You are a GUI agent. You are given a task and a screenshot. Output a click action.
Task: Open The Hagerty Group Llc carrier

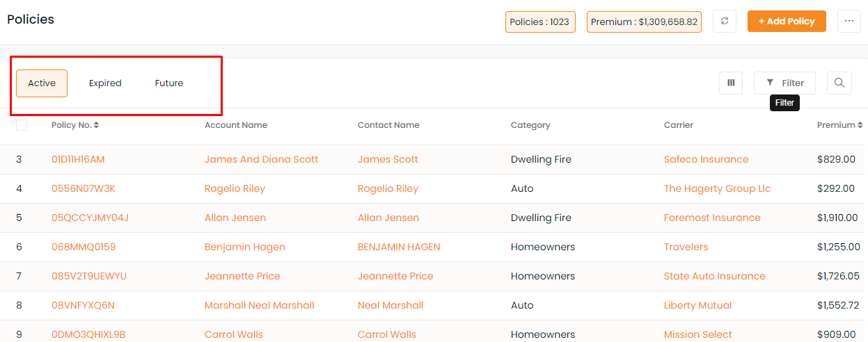717,188
